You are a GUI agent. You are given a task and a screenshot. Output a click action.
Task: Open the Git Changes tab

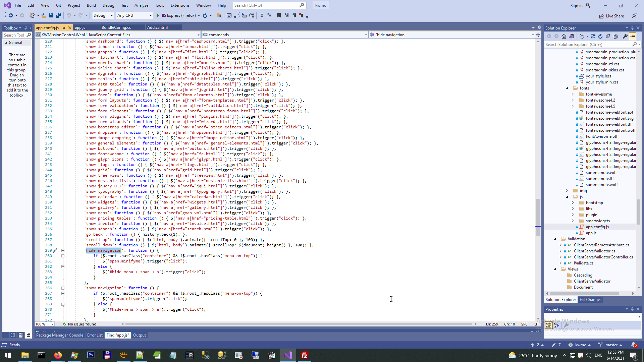590,300
